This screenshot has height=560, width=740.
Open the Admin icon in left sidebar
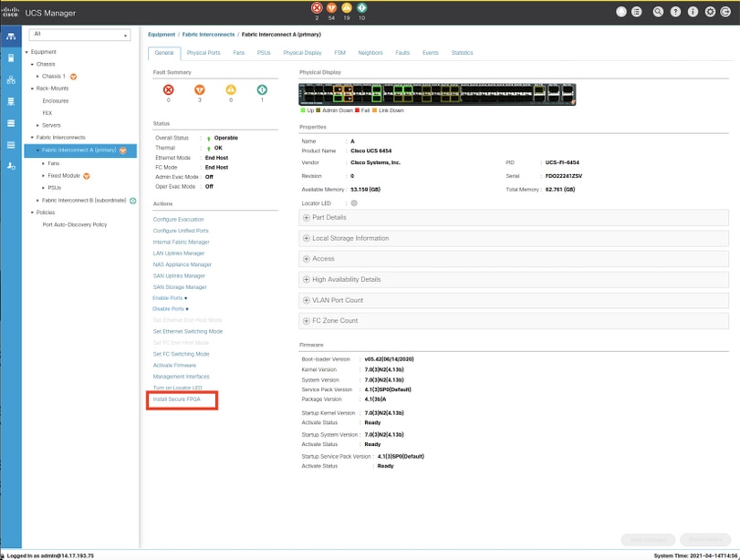coord(10,166)
